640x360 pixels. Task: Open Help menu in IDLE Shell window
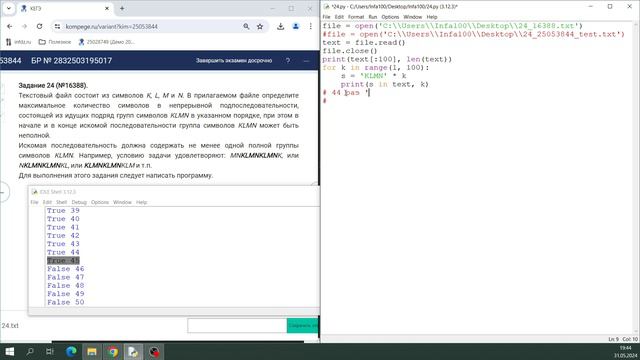pos(141,202)
